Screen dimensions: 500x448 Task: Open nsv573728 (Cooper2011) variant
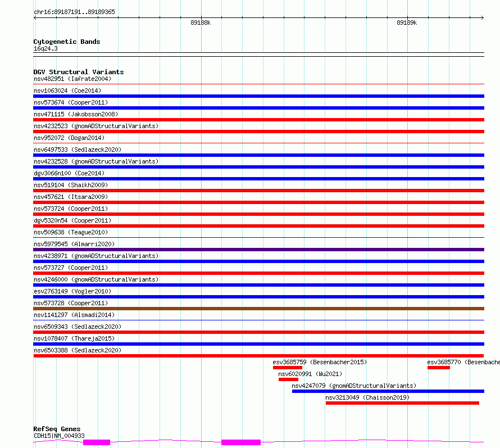point(71,303)
